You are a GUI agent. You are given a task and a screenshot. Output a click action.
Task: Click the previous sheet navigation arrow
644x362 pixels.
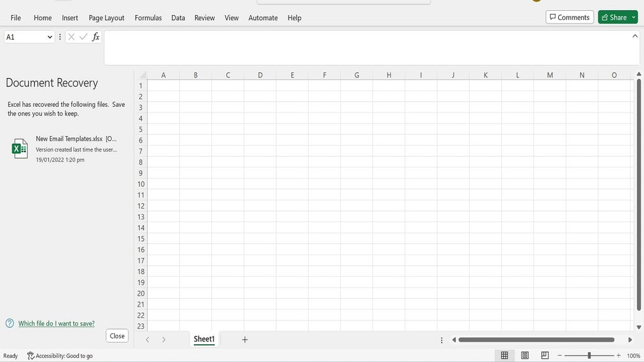tap(148, 339)
